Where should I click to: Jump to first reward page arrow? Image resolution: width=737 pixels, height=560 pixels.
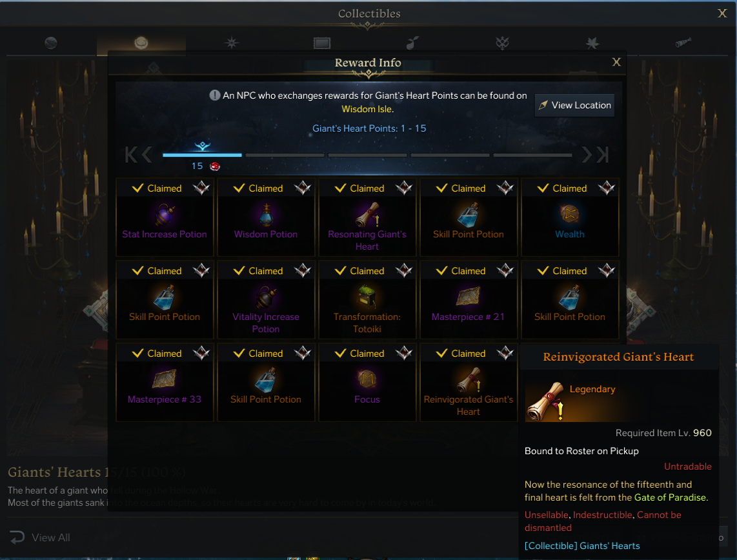(131, 155)
